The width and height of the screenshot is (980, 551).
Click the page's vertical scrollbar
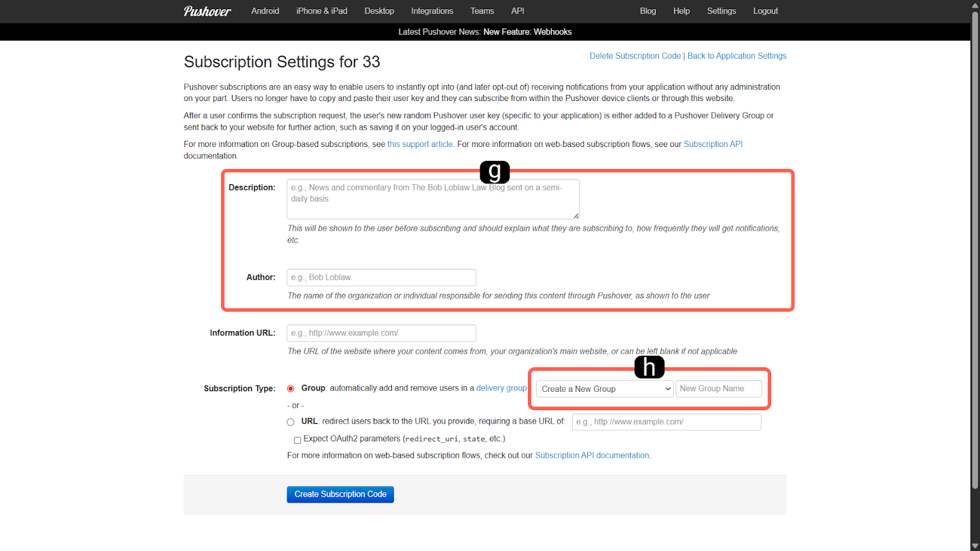974,245
